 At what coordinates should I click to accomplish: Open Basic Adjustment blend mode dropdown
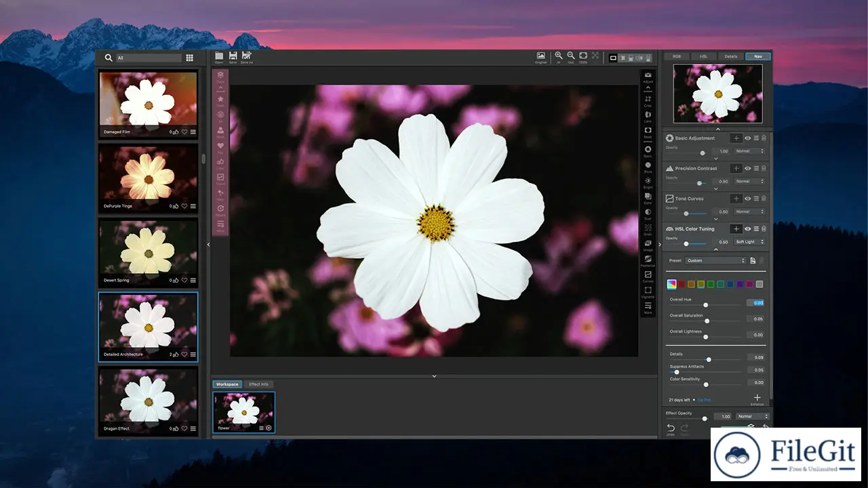pos(750,151)
